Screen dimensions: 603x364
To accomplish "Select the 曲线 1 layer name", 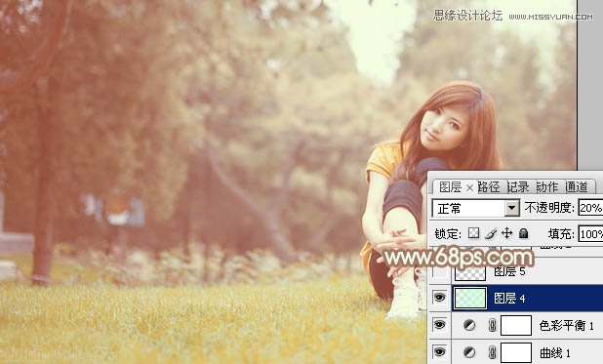I will 555,353.
